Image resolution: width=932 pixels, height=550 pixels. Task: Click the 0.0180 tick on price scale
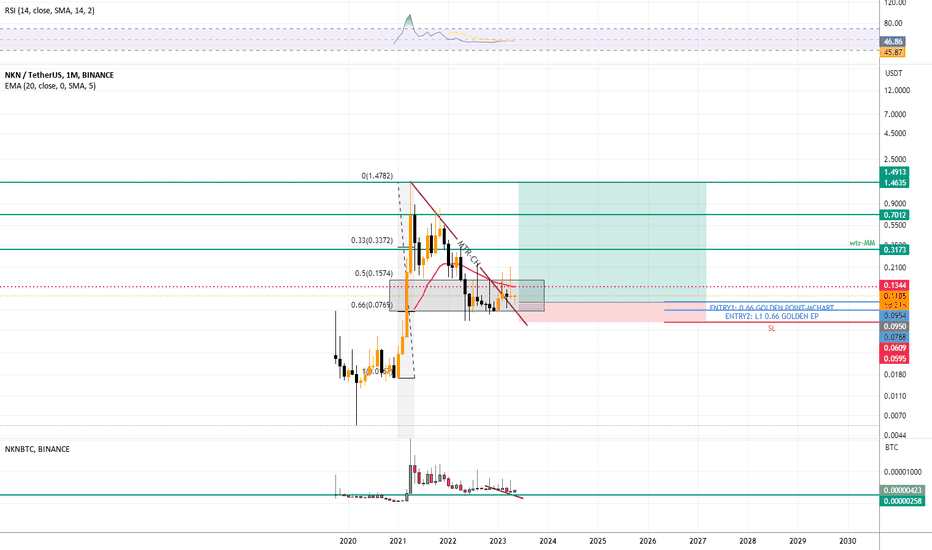tap(897, 375)
